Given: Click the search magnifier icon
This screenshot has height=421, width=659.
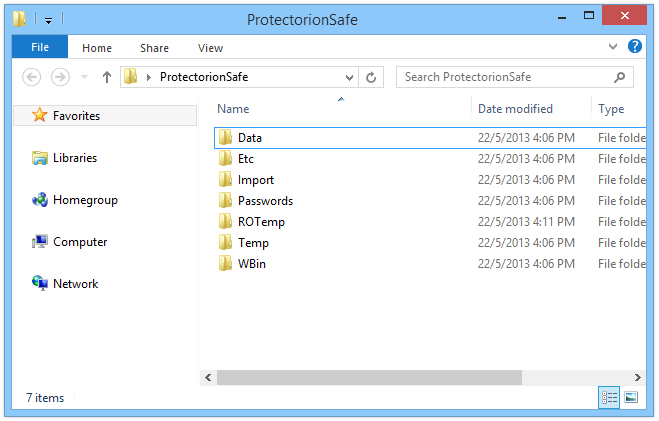Looking at the screenshot, I should [x=619, y=77].
